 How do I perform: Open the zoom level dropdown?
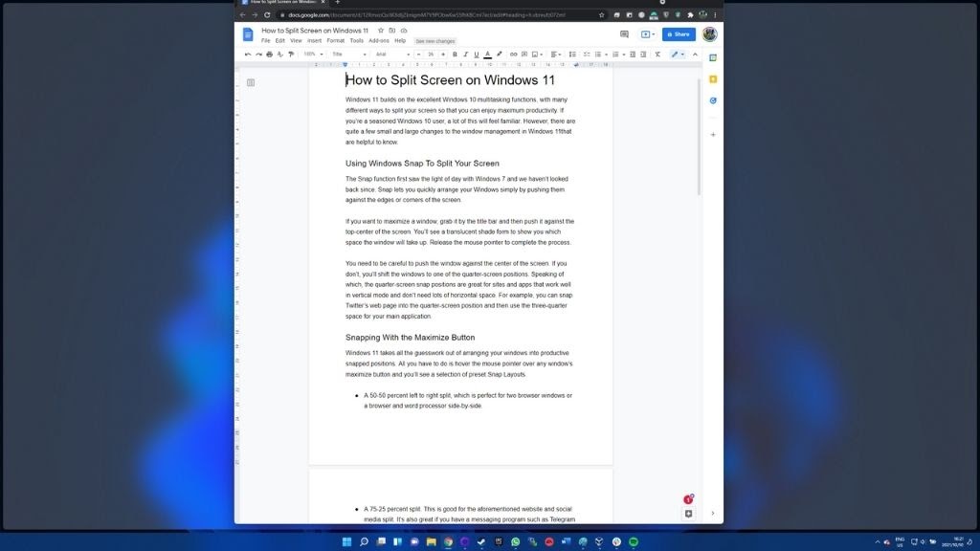[313, 55]
